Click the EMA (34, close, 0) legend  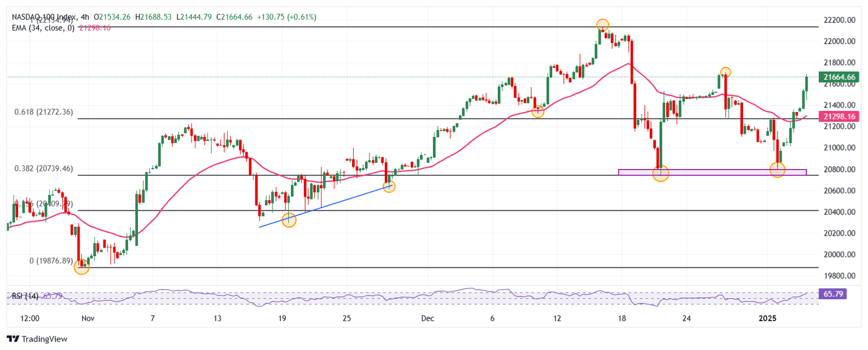tap(44, 27)
